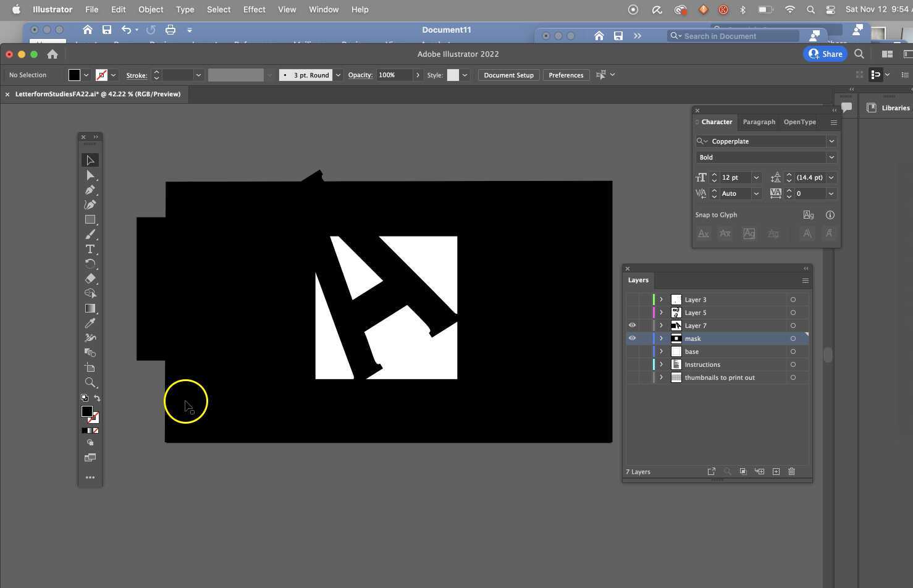Viewport: 913px width, 588px height.
Task: Pick the Zoom tool
Action: click(x=90, y=382)
